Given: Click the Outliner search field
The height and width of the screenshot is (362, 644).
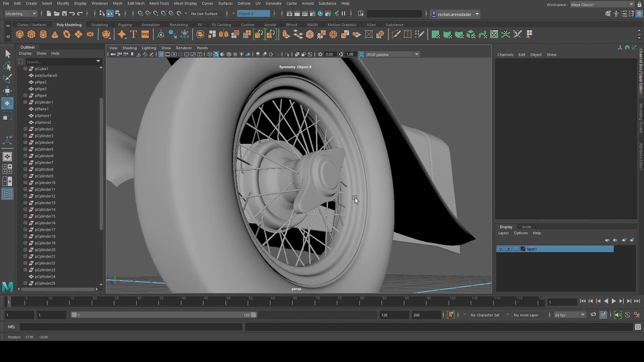Looking at the screenshot, I should [x=60, y=61].
